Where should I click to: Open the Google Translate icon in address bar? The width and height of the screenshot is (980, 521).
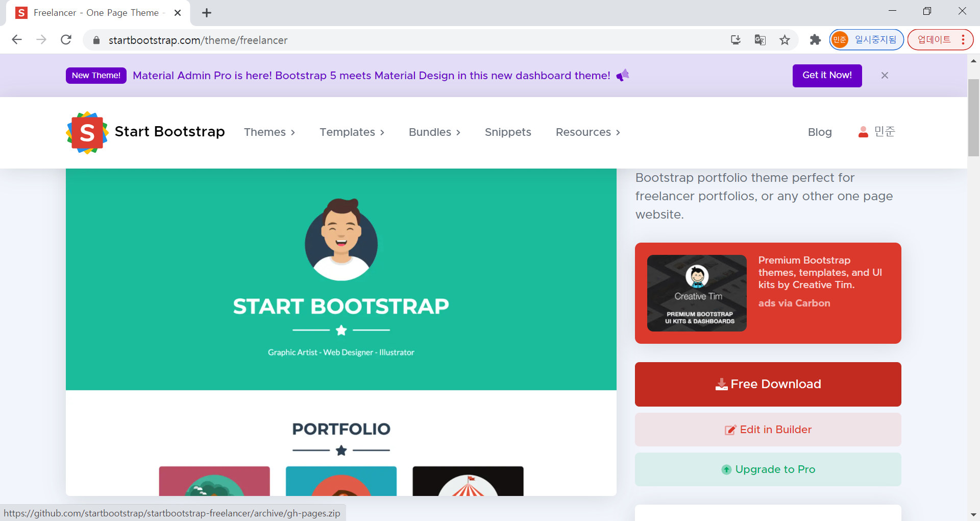coord(760,40)
